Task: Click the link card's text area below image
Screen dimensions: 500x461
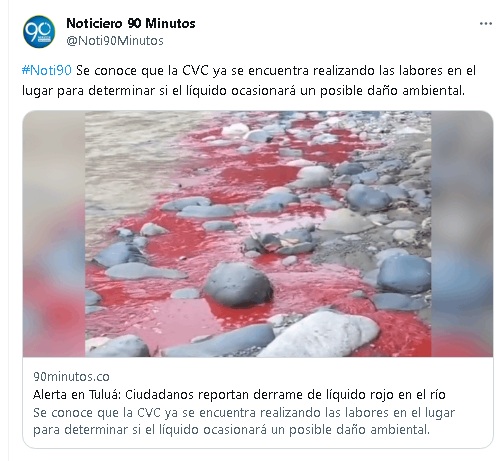Action: (258, 402)
